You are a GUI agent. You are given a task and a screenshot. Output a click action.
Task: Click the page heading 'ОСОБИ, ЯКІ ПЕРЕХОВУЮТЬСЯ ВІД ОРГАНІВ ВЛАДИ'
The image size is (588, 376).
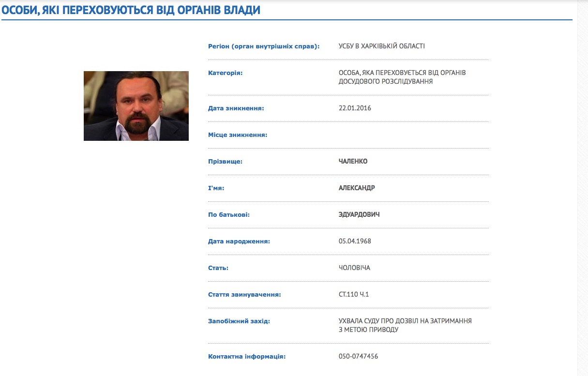click(x=131, y=10)
